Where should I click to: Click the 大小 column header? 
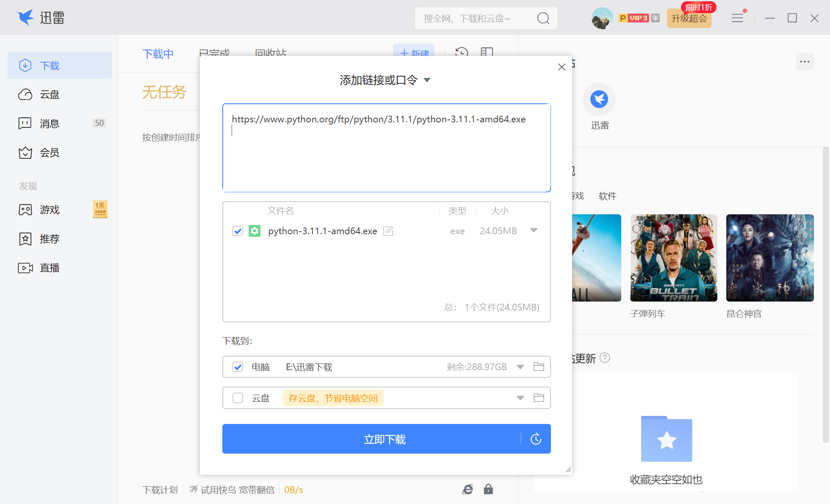click(500, 210)
